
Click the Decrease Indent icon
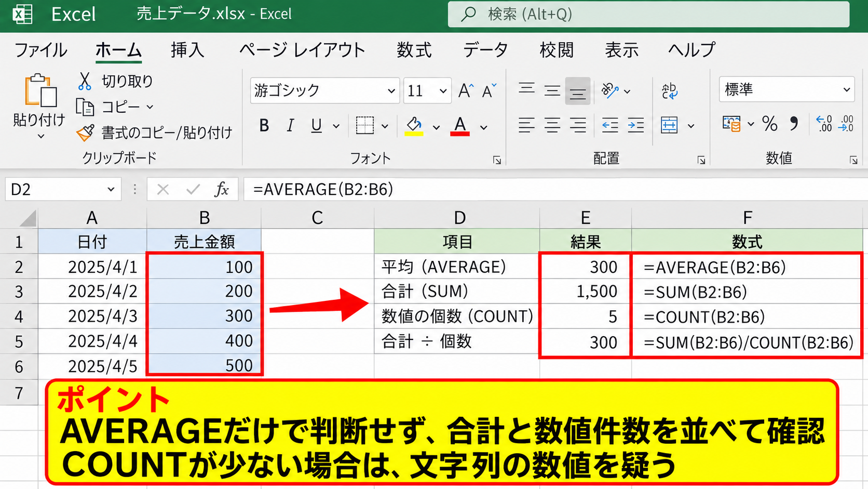click(610, 125)
